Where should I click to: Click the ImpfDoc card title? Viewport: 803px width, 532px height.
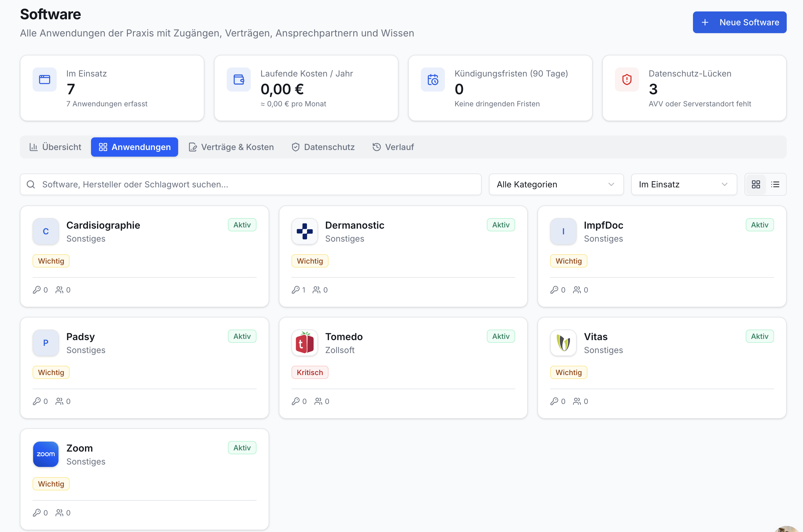(603, 225)
